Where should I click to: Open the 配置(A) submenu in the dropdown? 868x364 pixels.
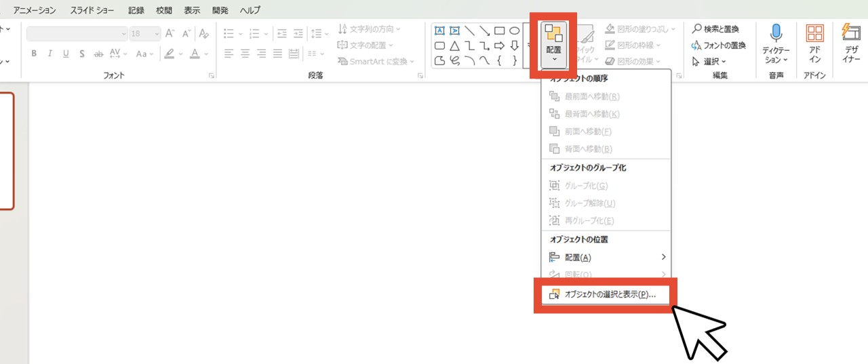click(606, 257)
